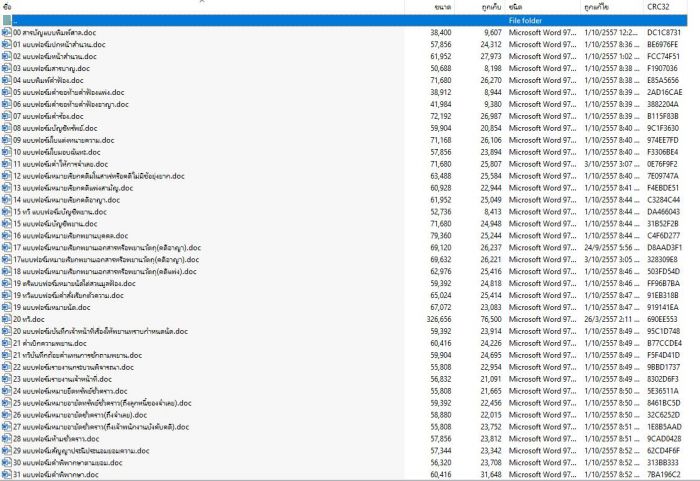Click the Word document icon for file 03
This screenshot has width=700, height=481.
coord(7,68)
